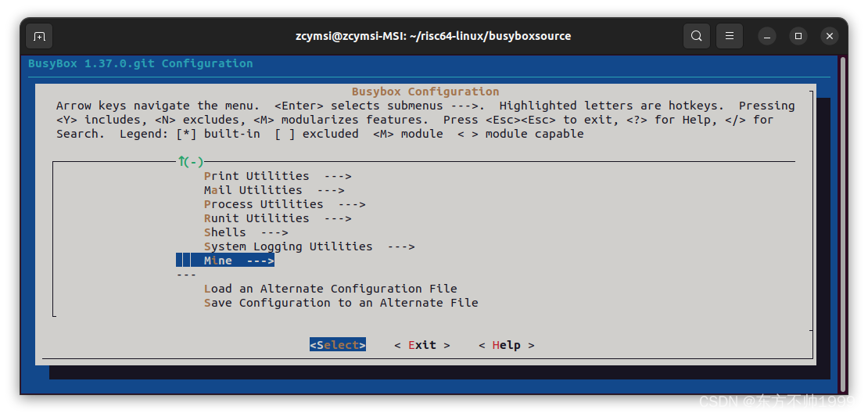Viewport: 868px width, 417px height.
Task: Maximize the terminal window
Action: click(798, 37)
